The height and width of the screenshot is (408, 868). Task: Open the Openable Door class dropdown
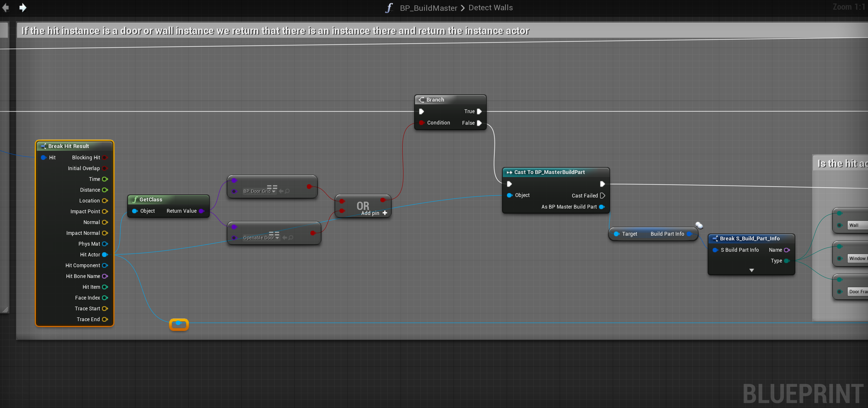coord(277,238)
